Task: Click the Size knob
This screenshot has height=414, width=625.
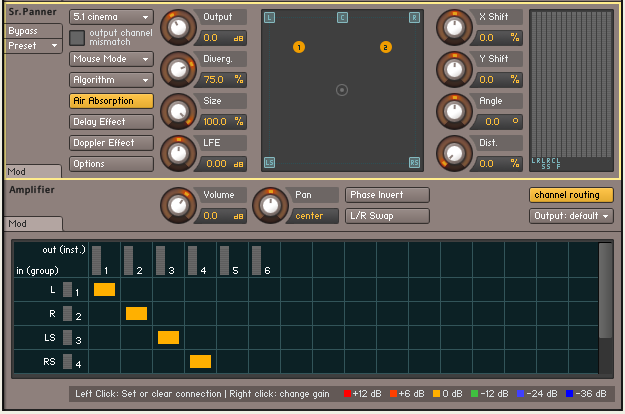Action: [178, 112]
